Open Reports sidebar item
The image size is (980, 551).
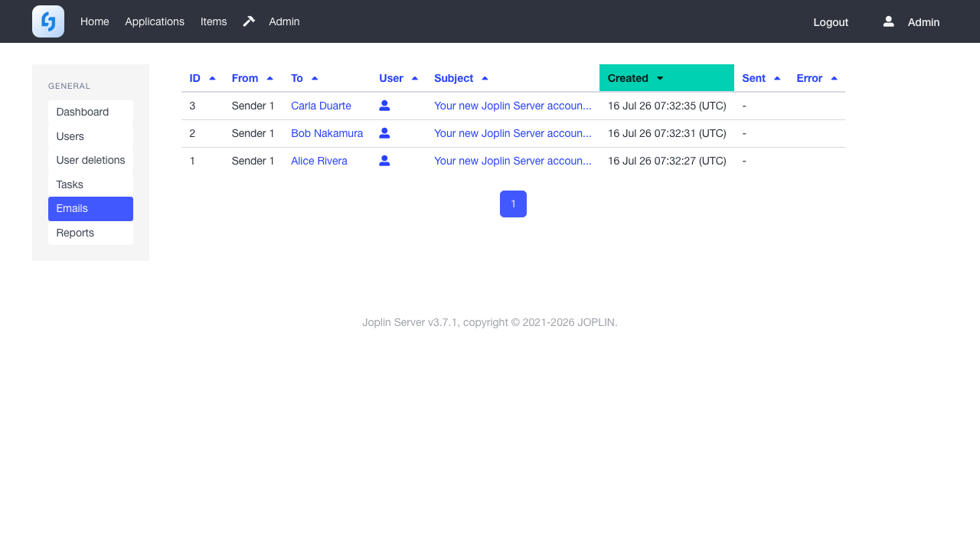coord(90,233)
